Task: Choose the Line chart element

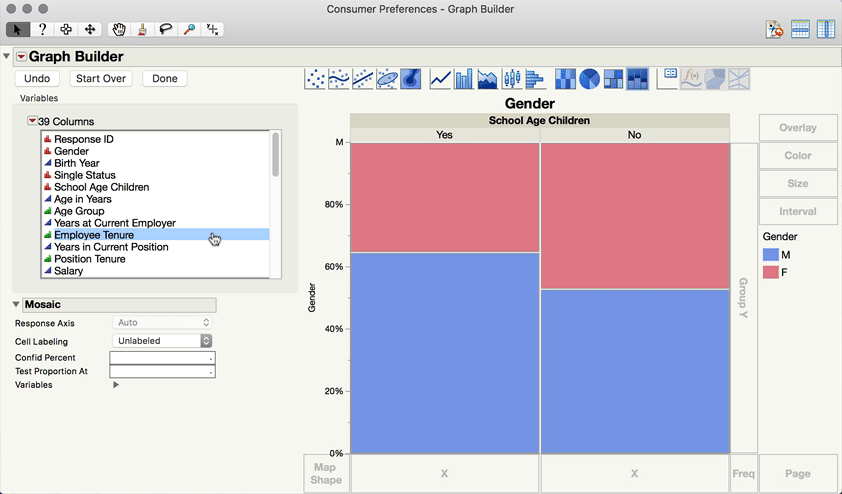Action: pos(440,79)
